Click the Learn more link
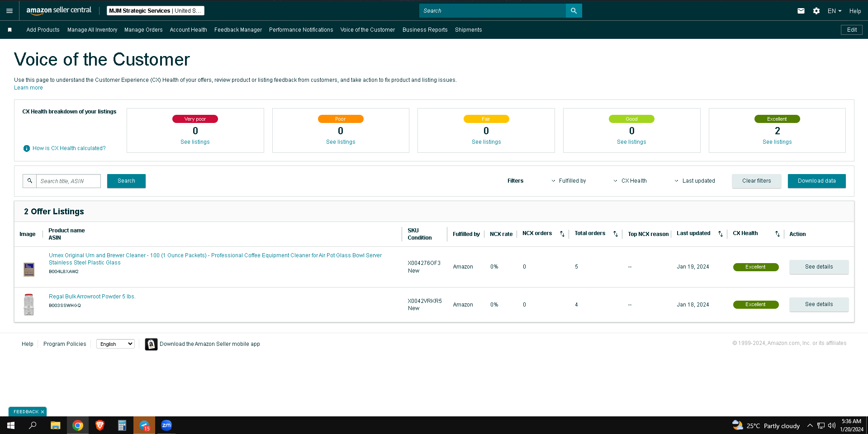This screenshot has height=434, width=868. click(x=28, y=88)
